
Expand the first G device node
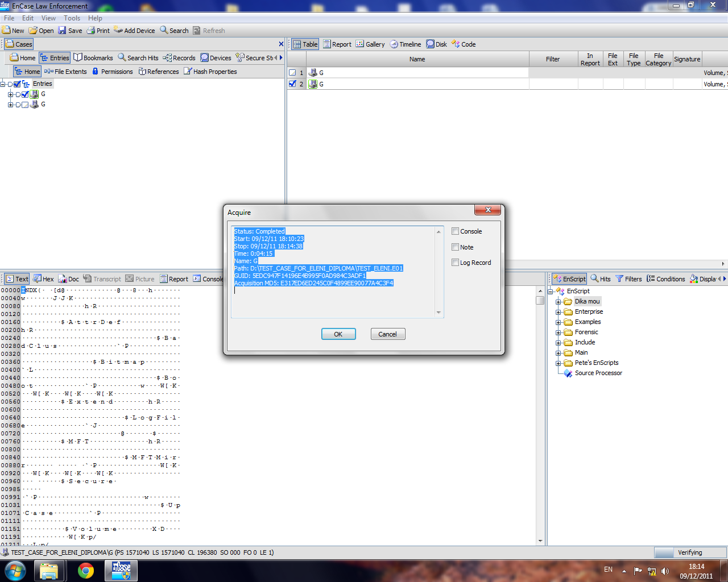[10, 94]
